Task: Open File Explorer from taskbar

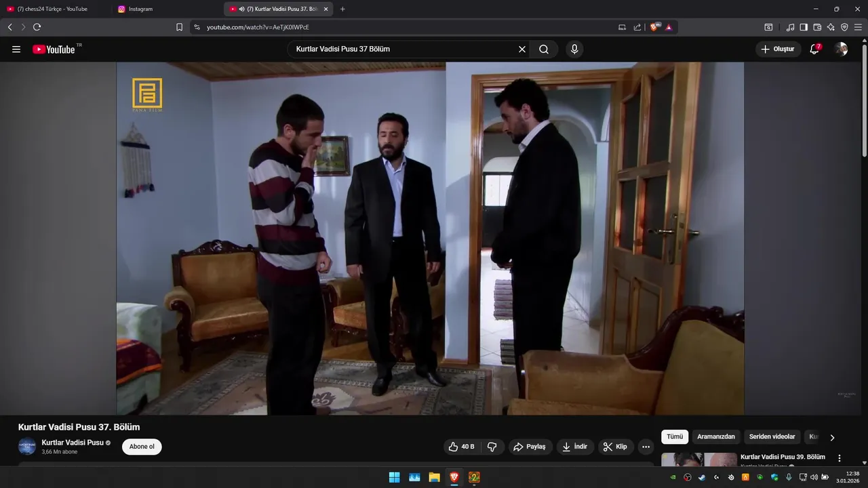Action: click(x=434, y=477)
